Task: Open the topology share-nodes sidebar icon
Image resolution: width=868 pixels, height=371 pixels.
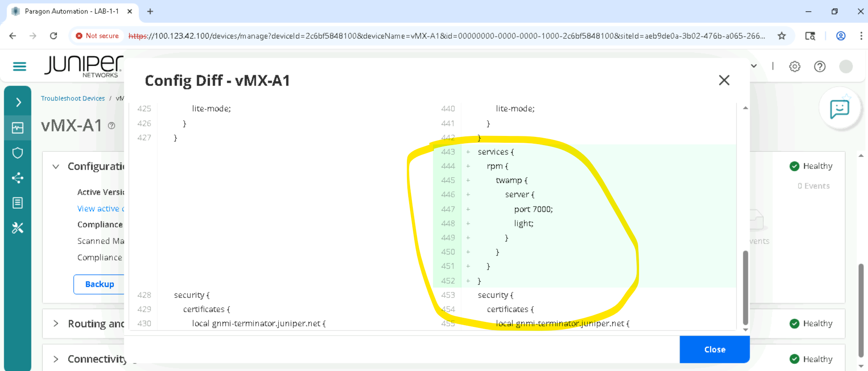Action: (18, 178)
